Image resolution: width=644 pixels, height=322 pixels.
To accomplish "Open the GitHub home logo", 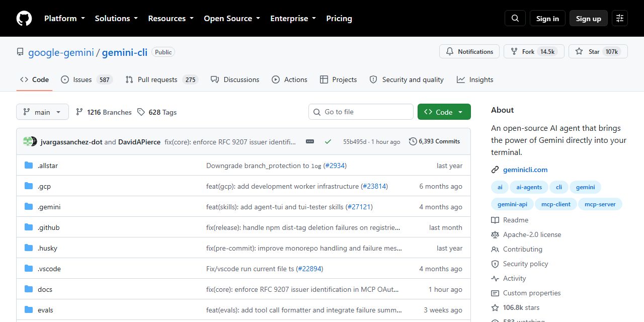I will tap(24, 18).
